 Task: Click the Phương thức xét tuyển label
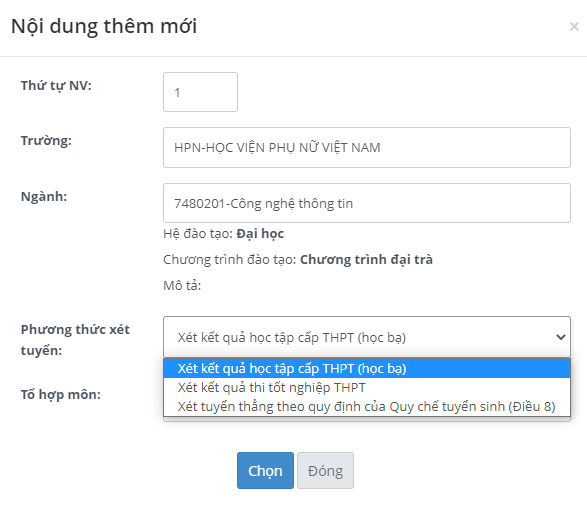click(75, 340)
